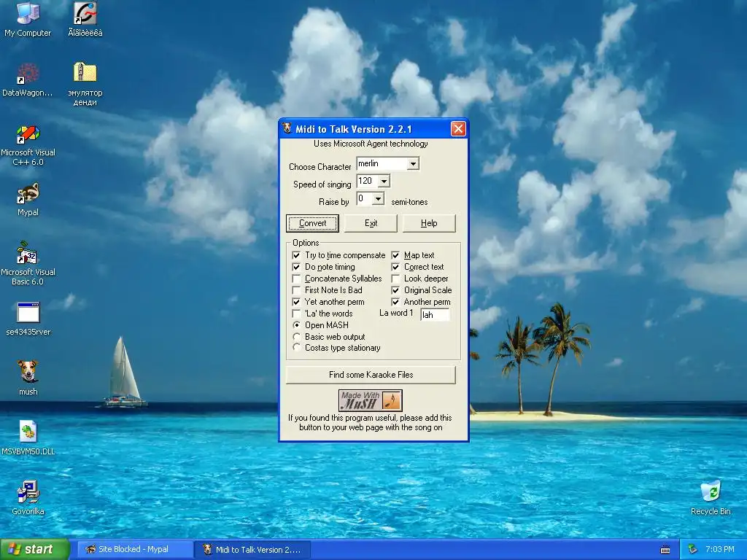
Task: Enable 'La' the words checkbox
Action: (296, 314)
